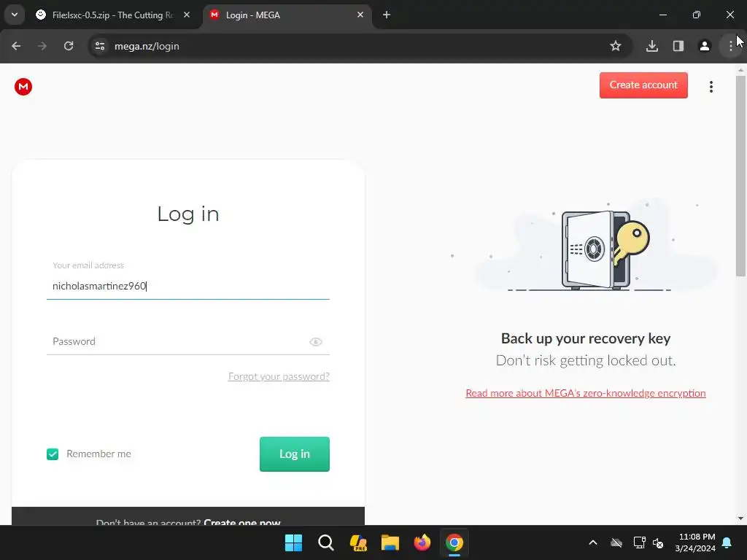Click the network display tray icon
The height and width of the screenshot is (560, 747).
tap(639, 542)
